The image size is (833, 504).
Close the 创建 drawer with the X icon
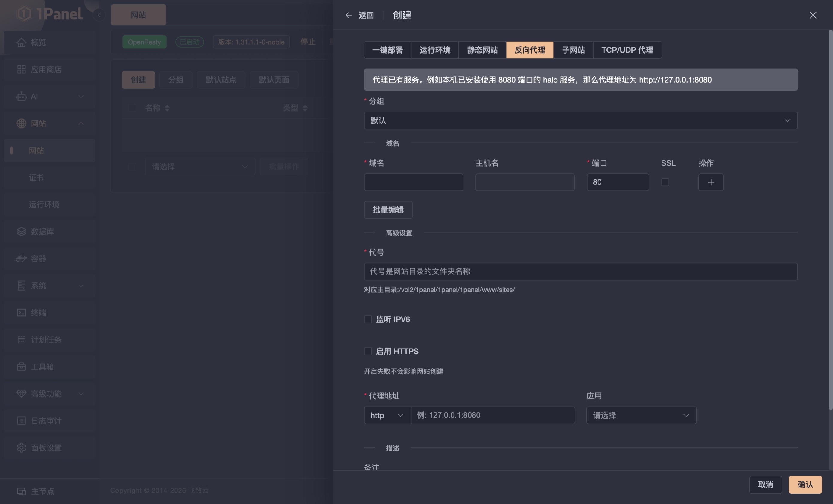[813, 15]
